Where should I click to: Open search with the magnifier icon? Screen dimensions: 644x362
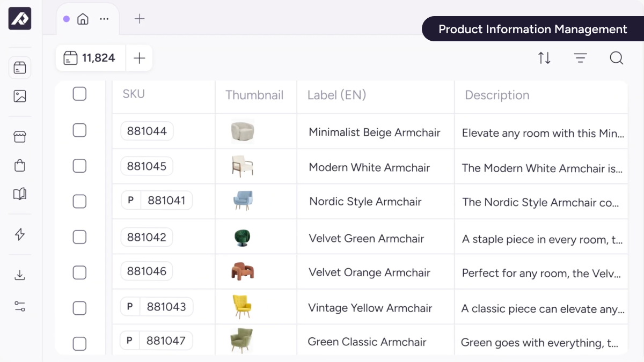(617, 58)
